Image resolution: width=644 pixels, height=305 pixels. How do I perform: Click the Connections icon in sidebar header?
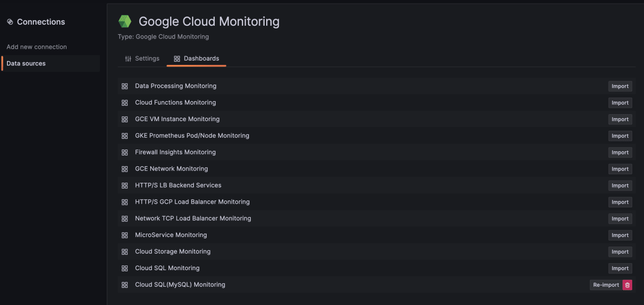point(10,22)
